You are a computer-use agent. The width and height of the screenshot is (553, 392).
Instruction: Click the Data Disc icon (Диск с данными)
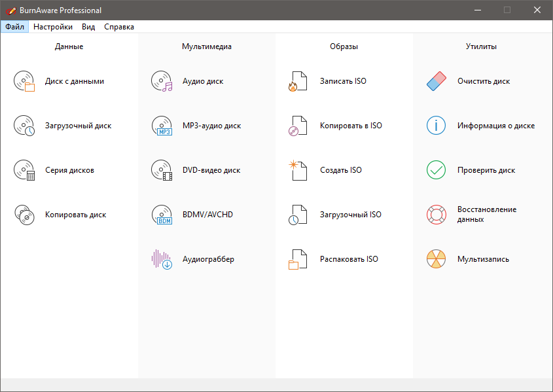click(x=24, y=82)
